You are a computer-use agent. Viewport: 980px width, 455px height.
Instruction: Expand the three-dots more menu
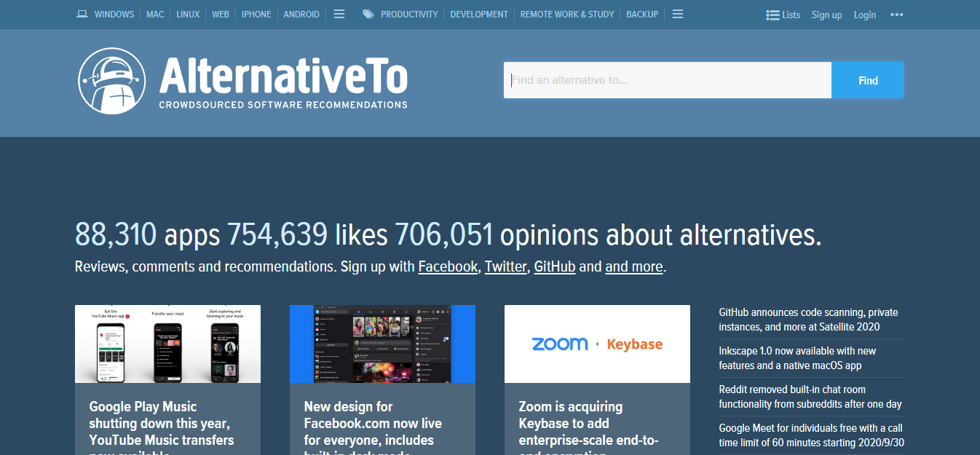(x=896, y=15)
